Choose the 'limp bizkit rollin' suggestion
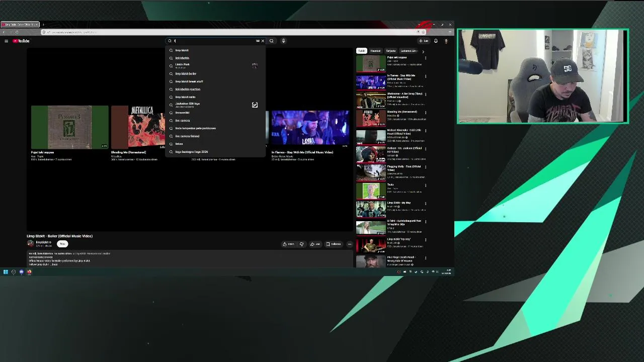The image size is (644, 362). pos(215,97)
